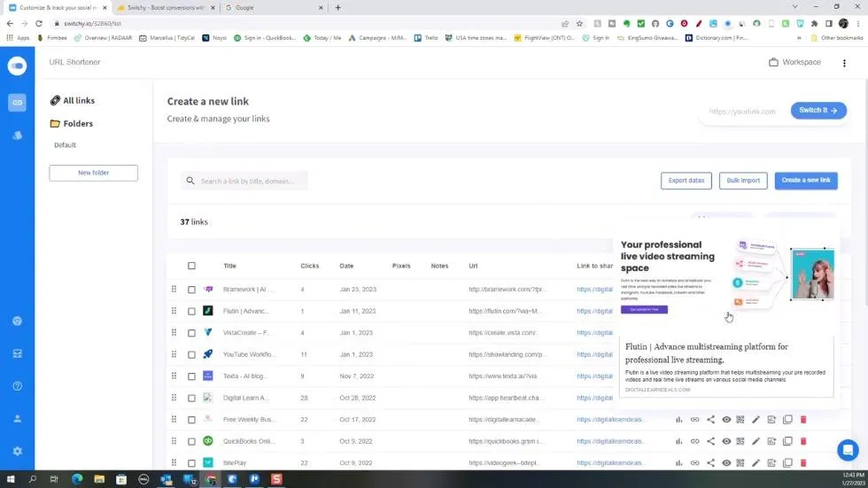Duplicate the Free Weekly Bus link

(787, 420)
